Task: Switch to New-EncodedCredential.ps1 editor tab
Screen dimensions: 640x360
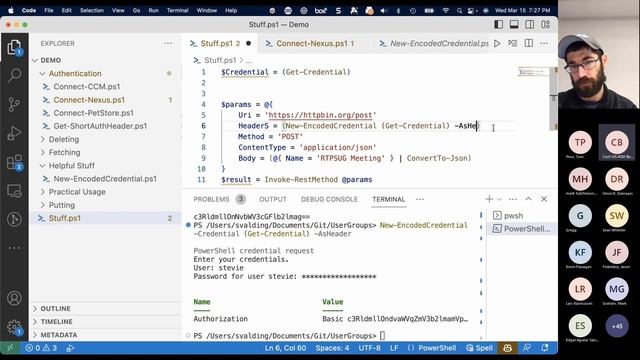Action: tap(433, 43)
